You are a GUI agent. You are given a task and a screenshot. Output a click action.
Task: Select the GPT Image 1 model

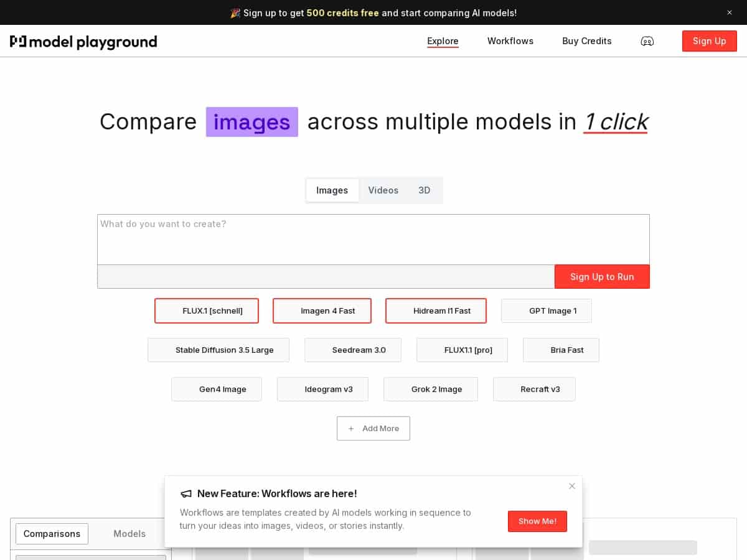(547, 310)
